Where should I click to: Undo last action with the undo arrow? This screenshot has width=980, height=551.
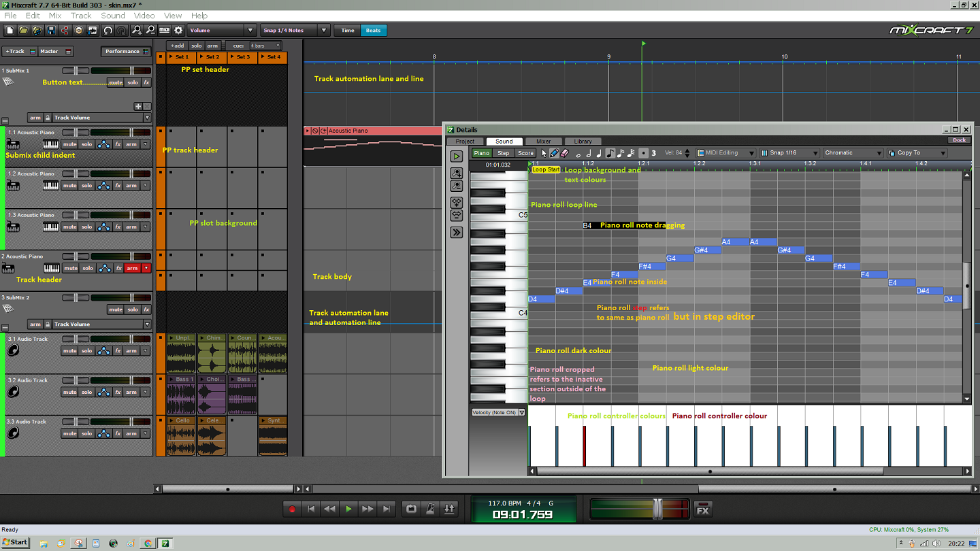108,30
